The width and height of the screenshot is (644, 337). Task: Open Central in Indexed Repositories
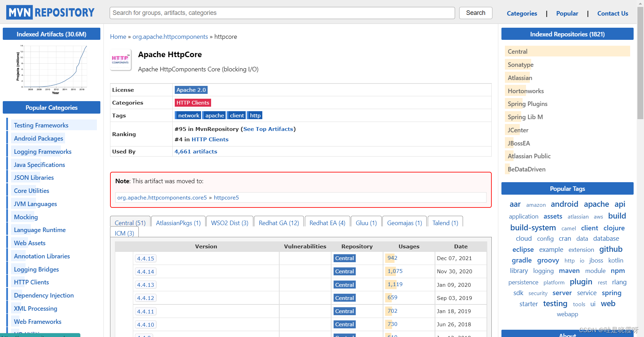click(517, 52)
